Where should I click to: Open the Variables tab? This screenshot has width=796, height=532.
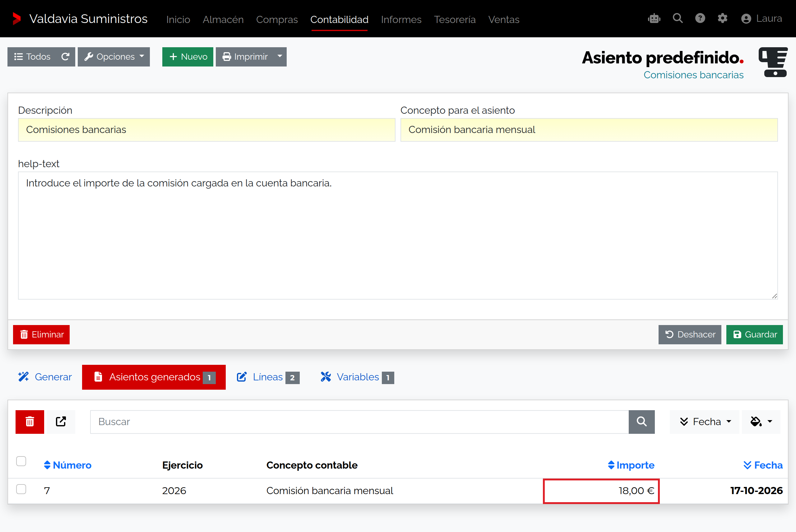tap(357, 377)
